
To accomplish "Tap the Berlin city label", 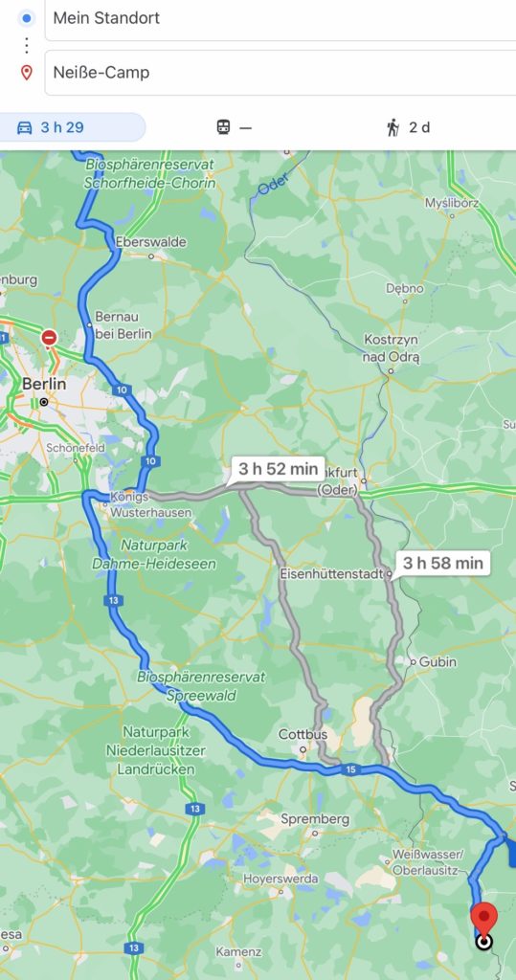I will [44, 384].
